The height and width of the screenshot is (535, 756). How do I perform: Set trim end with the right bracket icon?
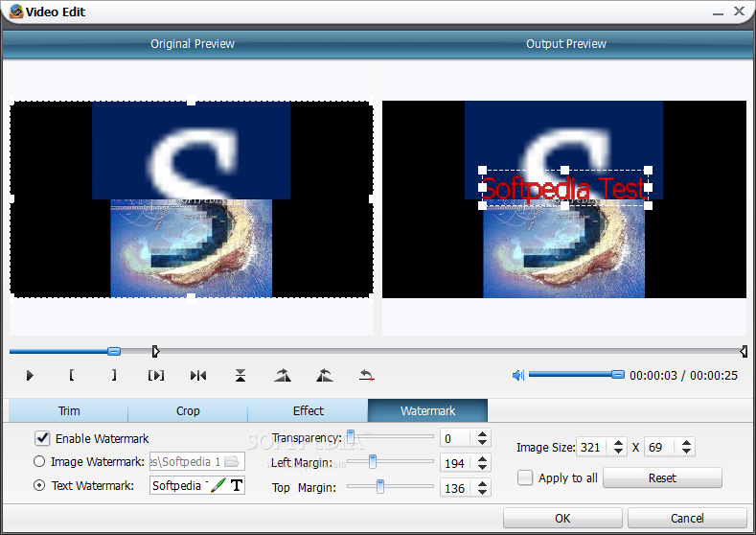(113, 375)
